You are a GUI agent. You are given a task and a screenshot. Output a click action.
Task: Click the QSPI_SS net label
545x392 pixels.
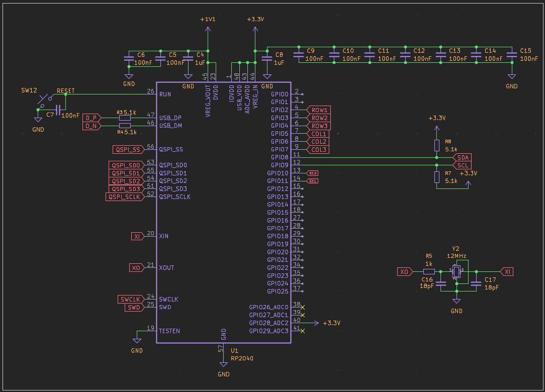click(128, 149)
